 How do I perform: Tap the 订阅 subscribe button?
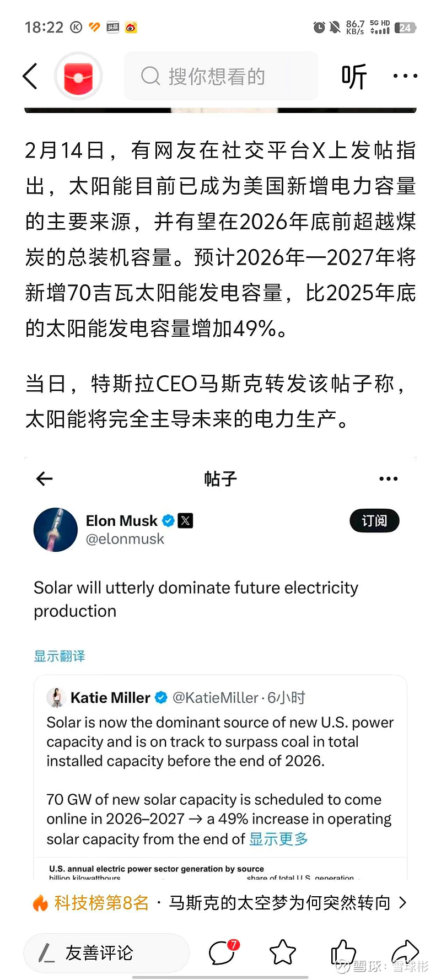click(x=374, y=521)
